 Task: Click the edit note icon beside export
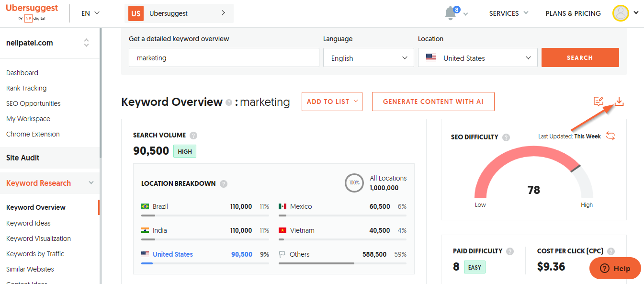[x=598, y=102]
